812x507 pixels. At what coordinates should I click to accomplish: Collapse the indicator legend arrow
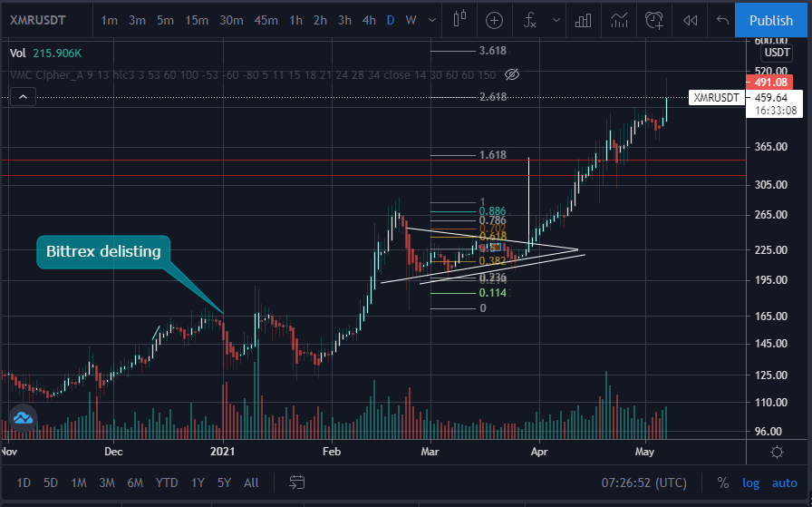coord(23,97)
